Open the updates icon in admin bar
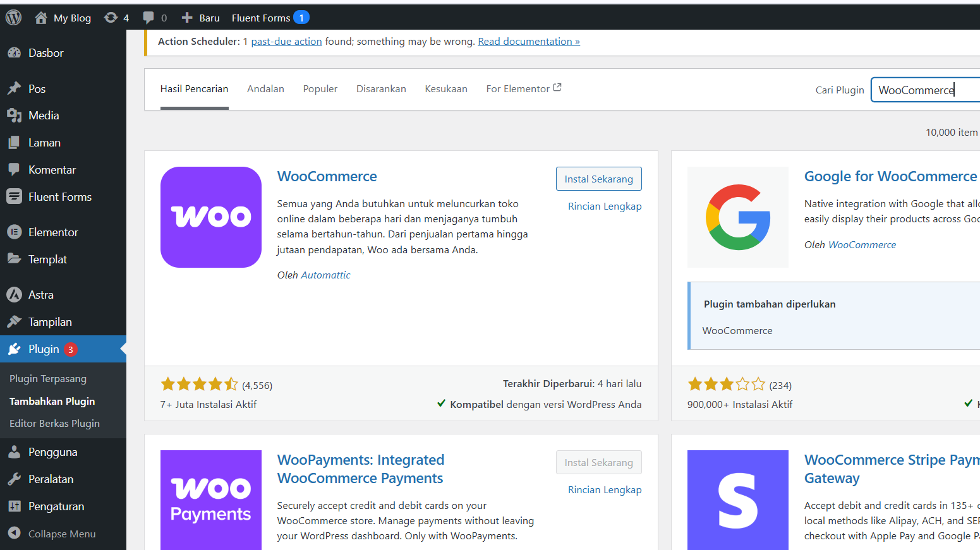The width and height of the screenshot is (980, 550). tap(111, 18)
